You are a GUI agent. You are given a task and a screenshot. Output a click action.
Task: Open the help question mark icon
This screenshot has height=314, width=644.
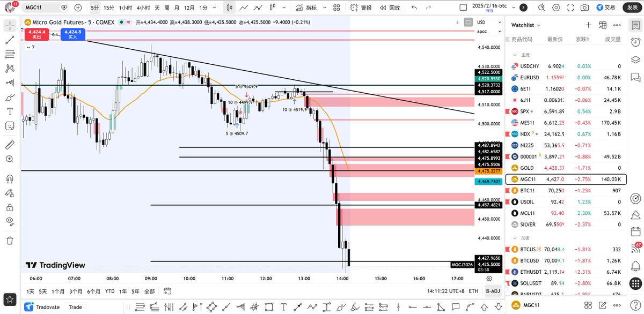tap(635, 304)
